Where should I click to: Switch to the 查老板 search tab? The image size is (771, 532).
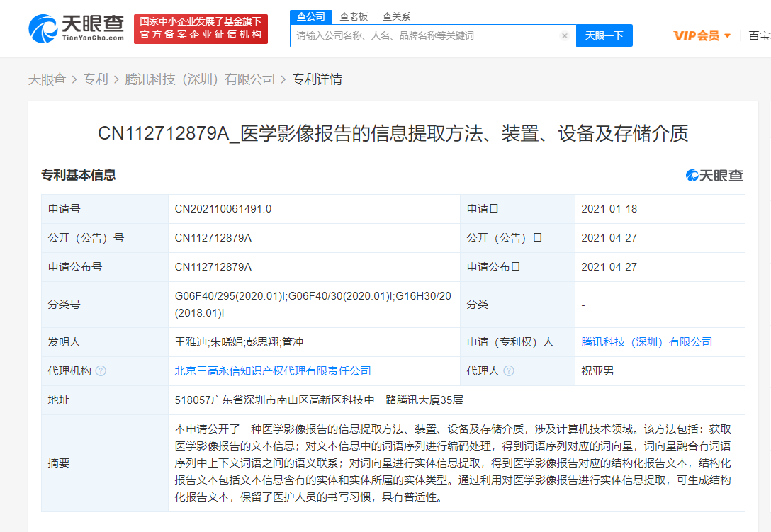click(x=354, y=16)
